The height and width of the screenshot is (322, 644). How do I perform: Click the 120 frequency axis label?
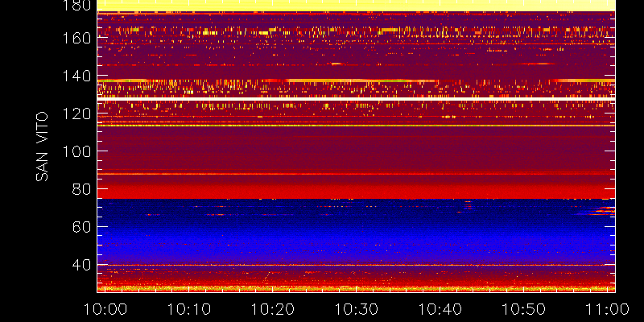pyautogui.click(x=76, y=114)
